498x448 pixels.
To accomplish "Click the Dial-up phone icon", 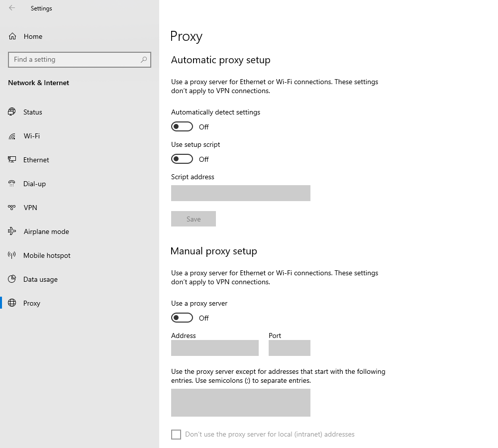I will coord(12,183).
